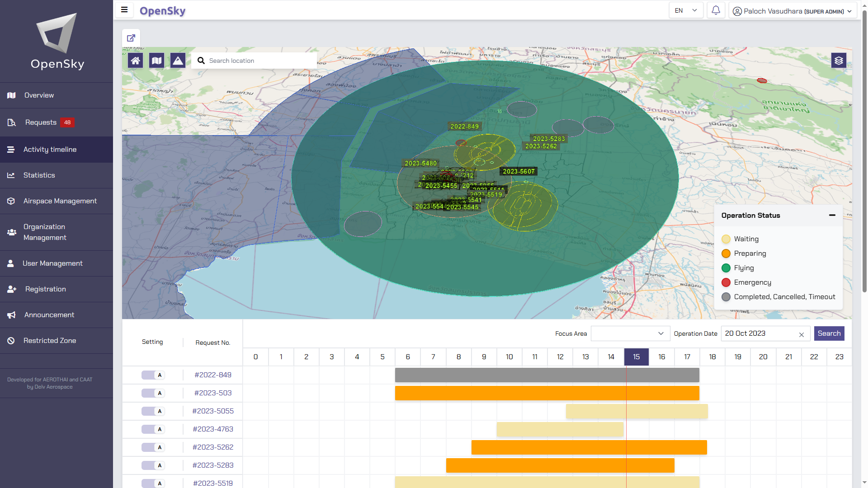Expand the Focus Area dropdown
The width and height of the screenshot is (868, 488).
(630, 333)
